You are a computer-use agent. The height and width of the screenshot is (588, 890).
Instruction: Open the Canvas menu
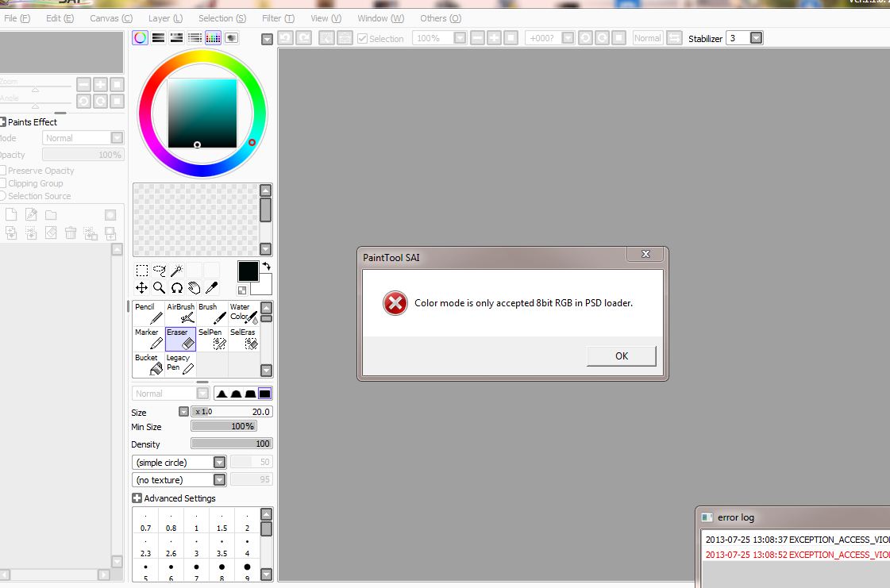111,18
